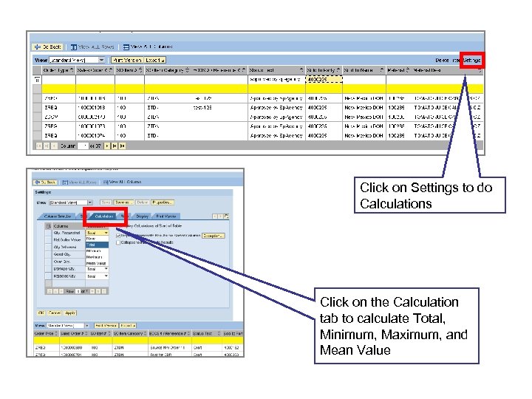Click Row number field in Columns pager
The width and height of the screenshot is (532, 399).
78,291
